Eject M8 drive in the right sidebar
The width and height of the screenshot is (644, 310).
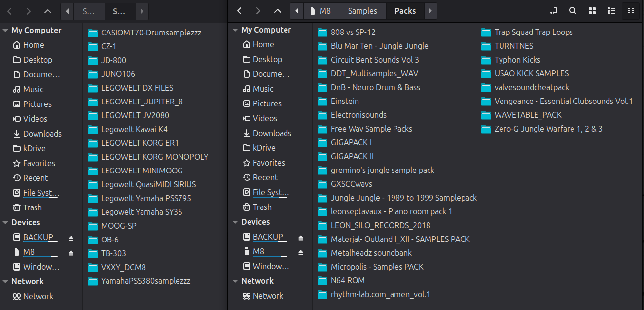(x=301, y=252)
